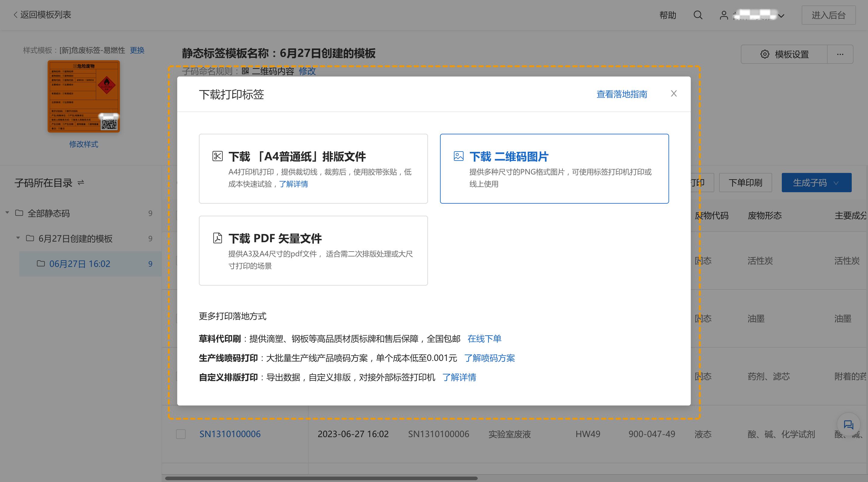Image resolution: width=868 pixels, height=482 pixels.
Task: Click the 模板设置 gear icon
Action: point(765,54)
